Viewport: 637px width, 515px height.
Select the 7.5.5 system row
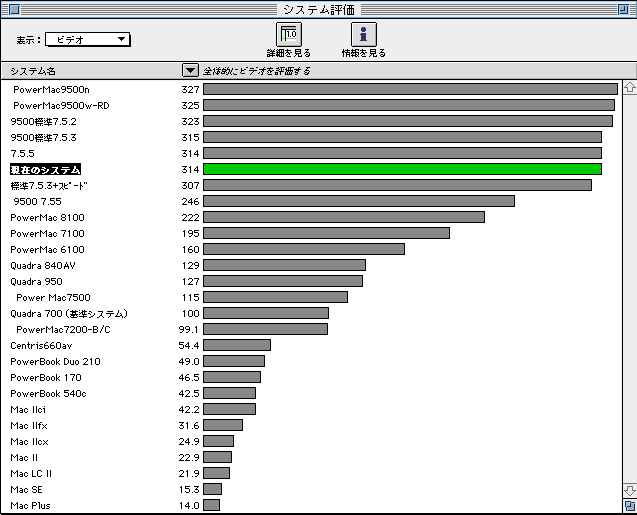pyautogui.click(x=311, y=153)
